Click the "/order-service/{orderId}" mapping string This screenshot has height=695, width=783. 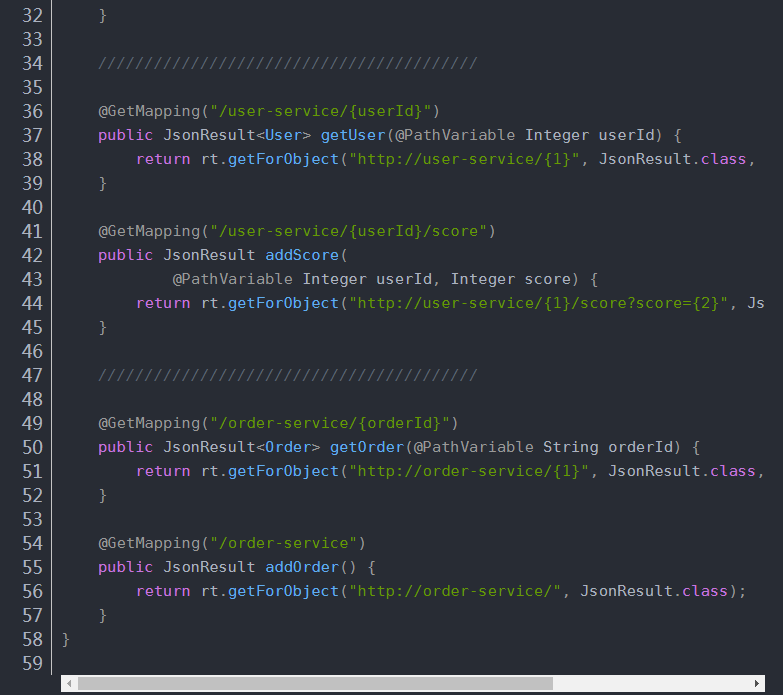(330, 423)
